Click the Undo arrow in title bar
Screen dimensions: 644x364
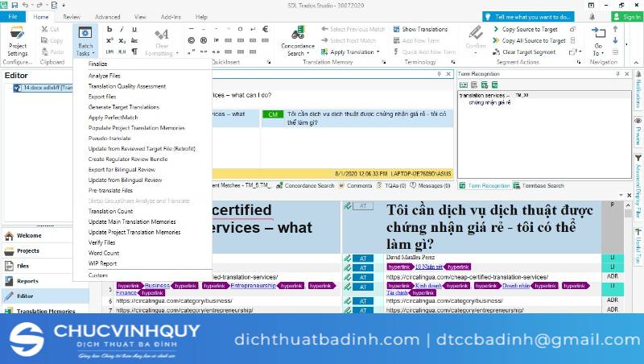point(26,6)
